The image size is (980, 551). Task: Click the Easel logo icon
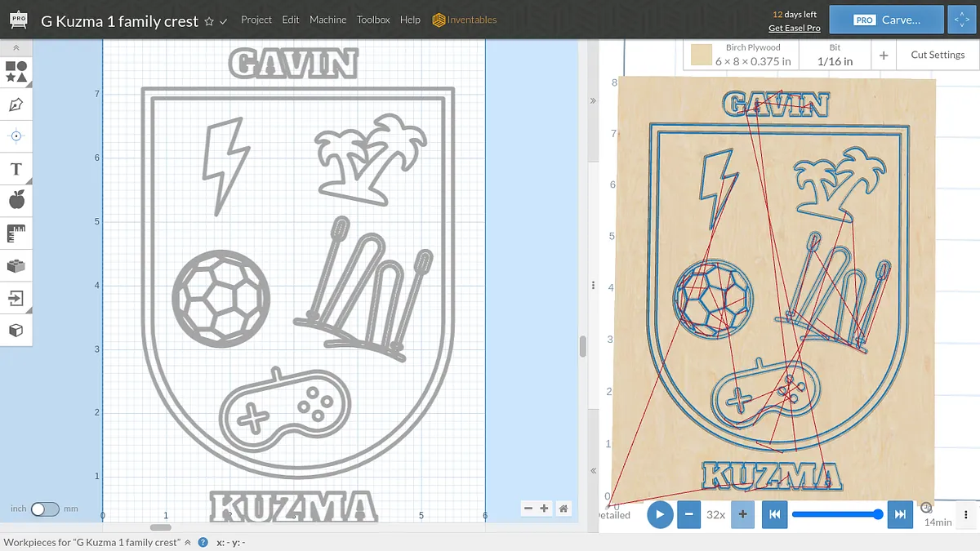point(17,20)
